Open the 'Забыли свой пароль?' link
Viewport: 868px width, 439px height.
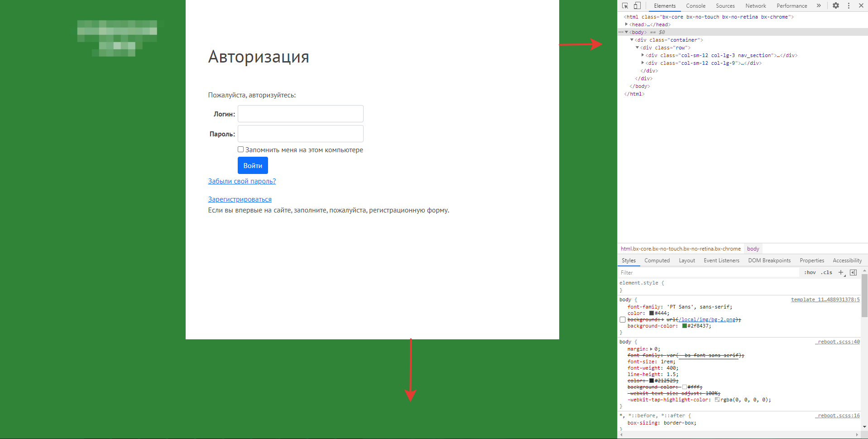[242, 181]
